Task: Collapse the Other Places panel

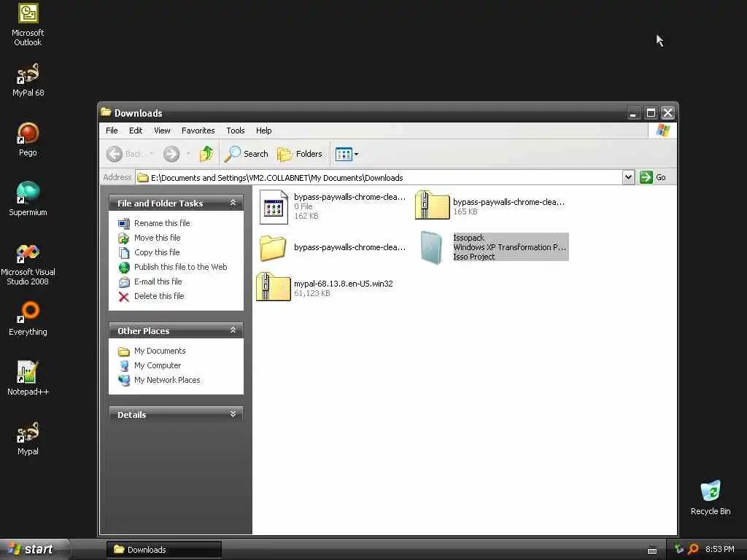Action: (x=233, y=330)
